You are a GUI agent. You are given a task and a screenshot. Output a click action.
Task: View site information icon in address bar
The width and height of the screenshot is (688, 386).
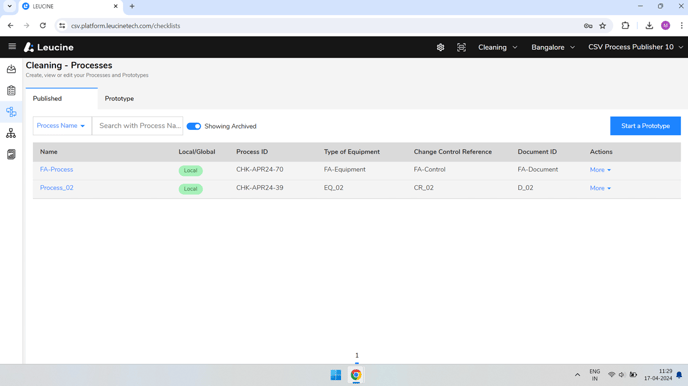(62, 26)
